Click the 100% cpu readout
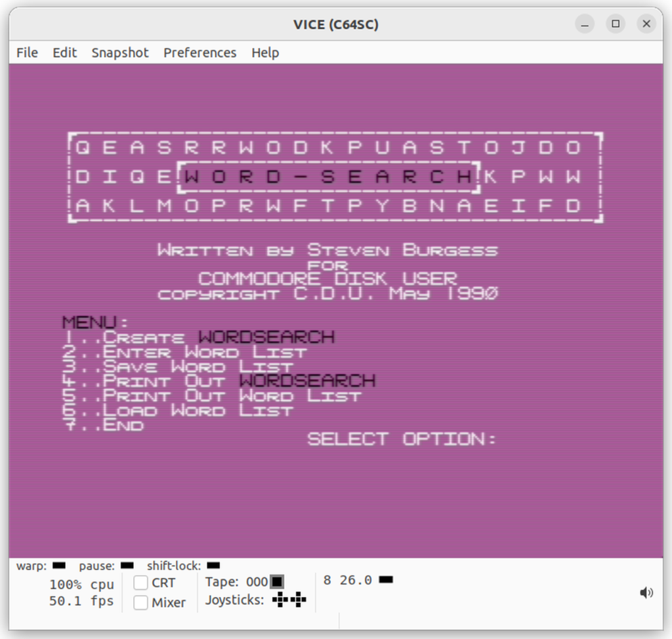 tap(82, 584)
